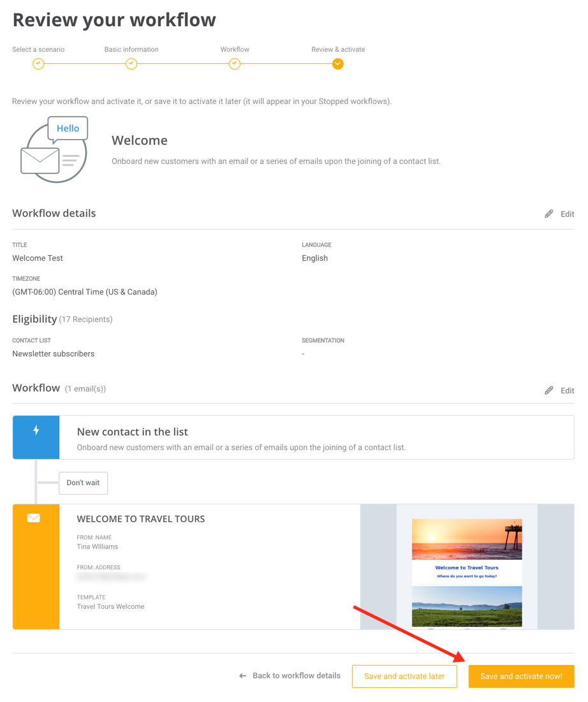Image resolution: width=588 pixels, height=702 pixels.
Task: Click the 1 email(s) count
Action: [x=85, y=388]
